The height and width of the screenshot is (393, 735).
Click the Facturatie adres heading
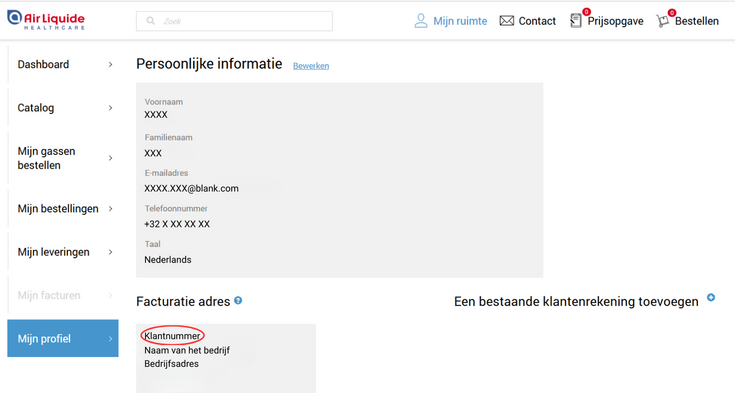pyautogui.click(x=183, y=302)
